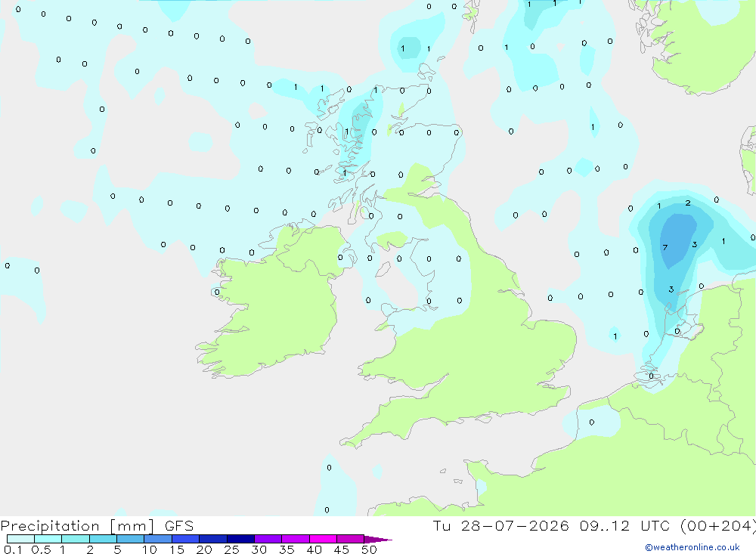Click the 20–25 mm legend color swatch
The image size is (756, 554).
pos(212,539)
